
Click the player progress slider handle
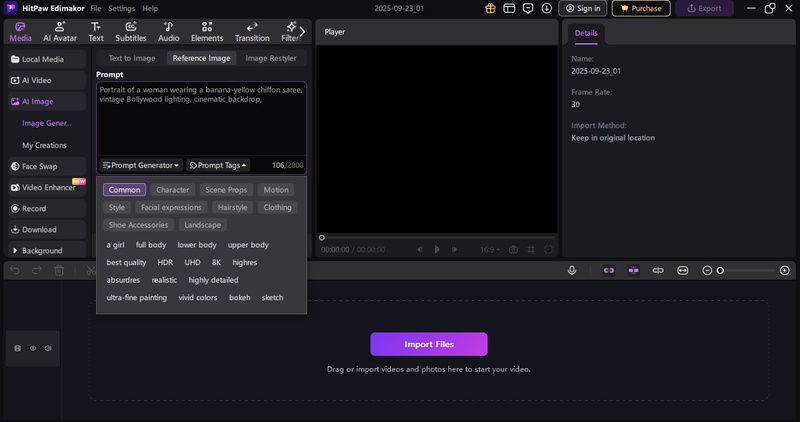(x=321, y=238)
